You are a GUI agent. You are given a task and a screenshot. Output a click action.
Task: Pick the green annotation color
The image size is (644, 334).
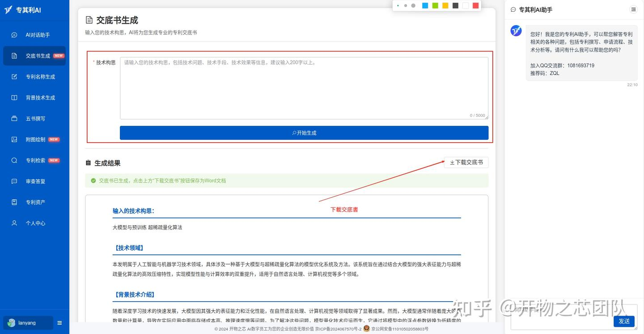pos(435,6)
